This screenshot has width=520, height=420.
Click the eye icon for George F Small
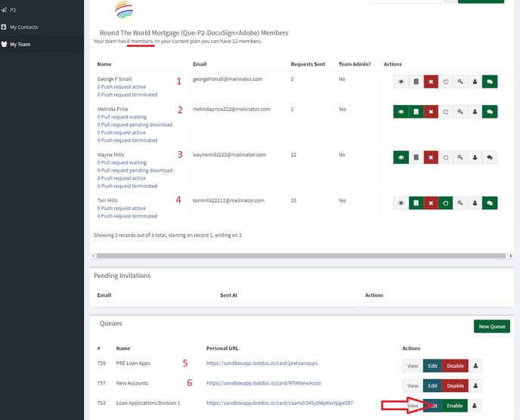coord(401,82)
